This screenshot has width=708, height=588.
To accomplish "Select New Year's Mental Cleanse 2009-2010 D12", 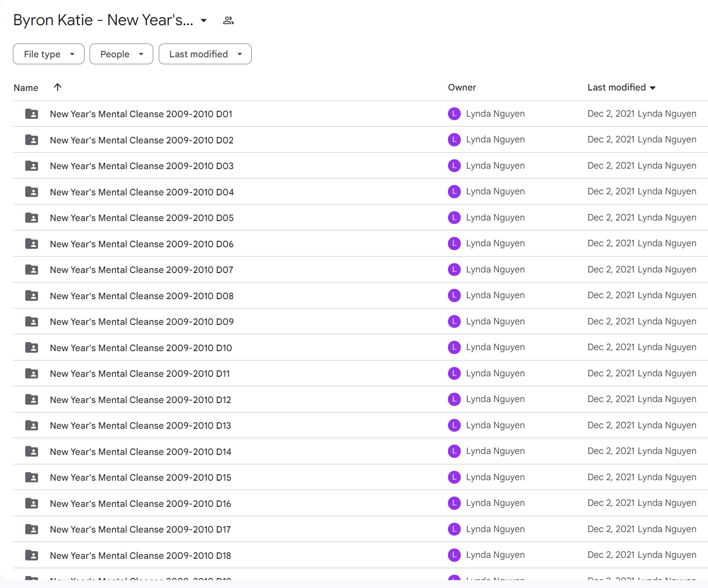I will [x=140, y=400].
